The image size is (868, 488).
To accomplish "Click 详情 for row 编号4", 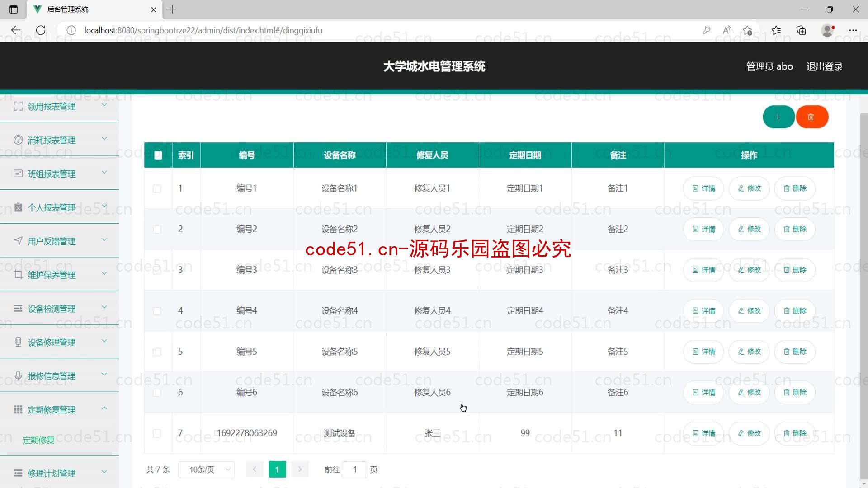I will pos(703,311).
